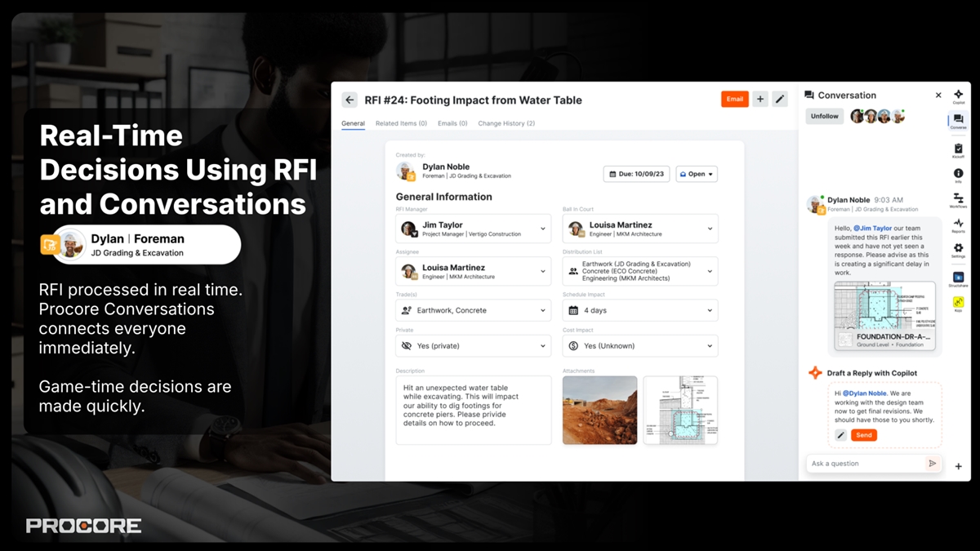Open the Info sidebar icon

958,175
